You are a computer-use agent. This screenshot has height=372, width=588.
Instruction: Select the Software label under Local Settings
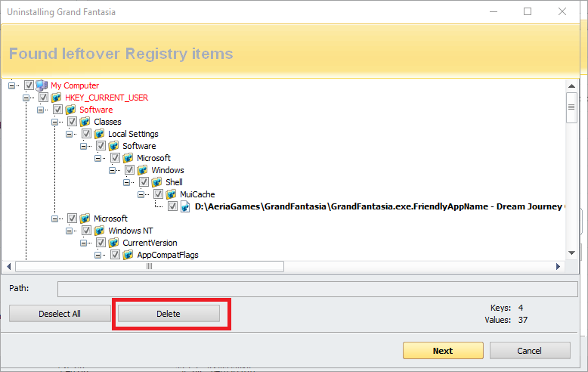click(x=139, y=146)
